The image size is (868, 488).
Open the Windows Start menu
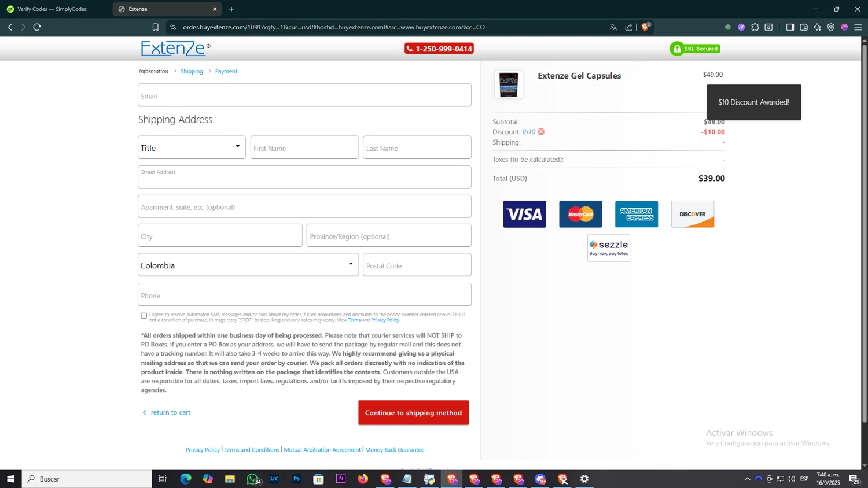(10, 479)
